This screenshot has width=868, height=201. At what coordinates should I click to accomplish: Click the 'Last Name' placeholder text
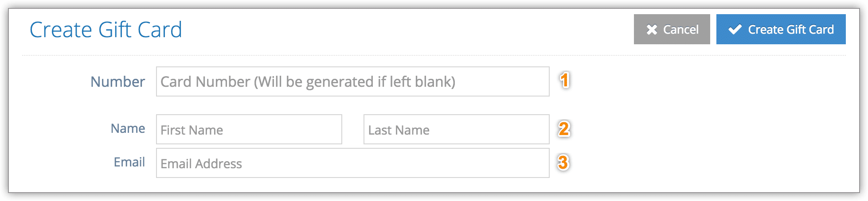coord(399,130)
